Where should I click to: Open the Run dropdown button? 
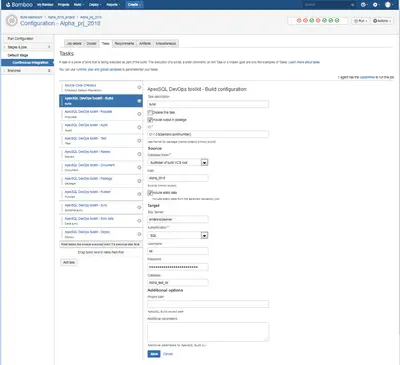click(x=361, y=21)
